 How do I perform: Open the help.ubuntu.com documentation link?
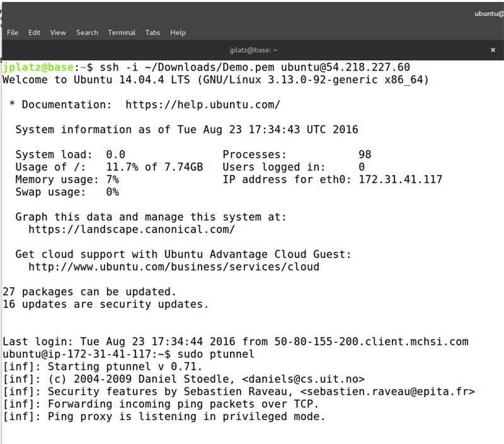pyautogui.click(x=203, y=105)
